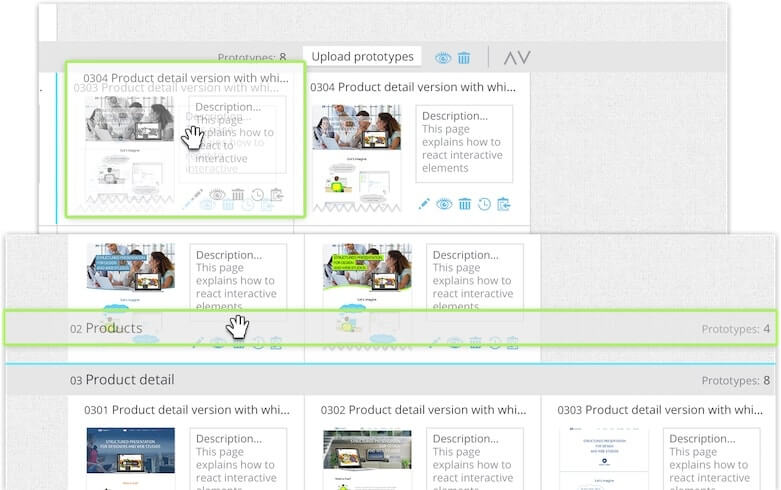Click the export icon on dragged 0304 card

(x=277, y=195)
